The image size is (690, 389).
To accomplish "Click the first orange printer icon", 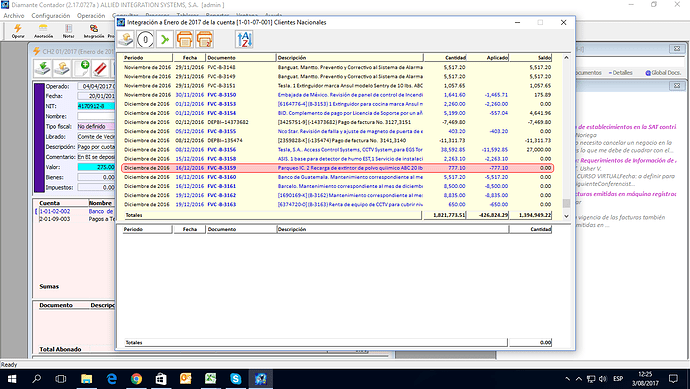I will tap(185, 40).
